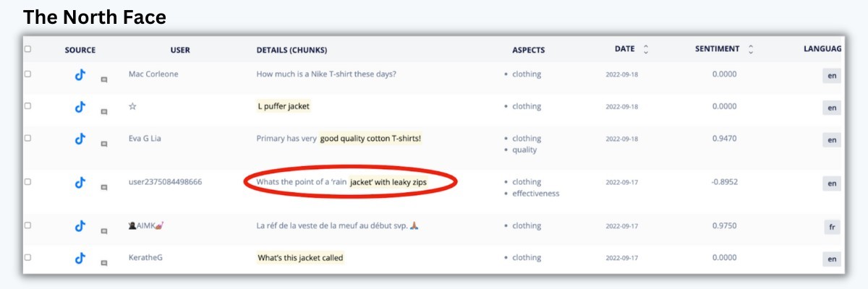Click TikTok icon in KeratheG row
This screenshot has height=289, width=868.
[80, 258]
